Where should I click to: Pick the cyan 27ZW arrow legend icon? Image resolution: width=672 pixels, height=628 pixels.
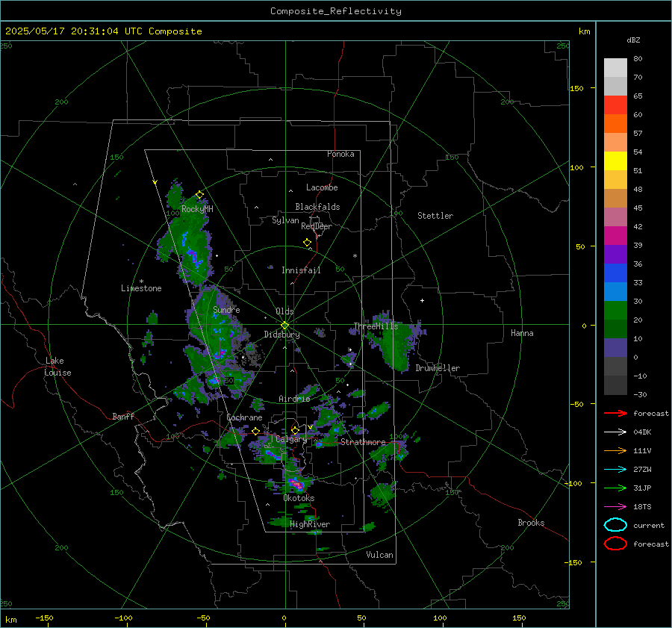pyautogui.click(x=615, y=470)
